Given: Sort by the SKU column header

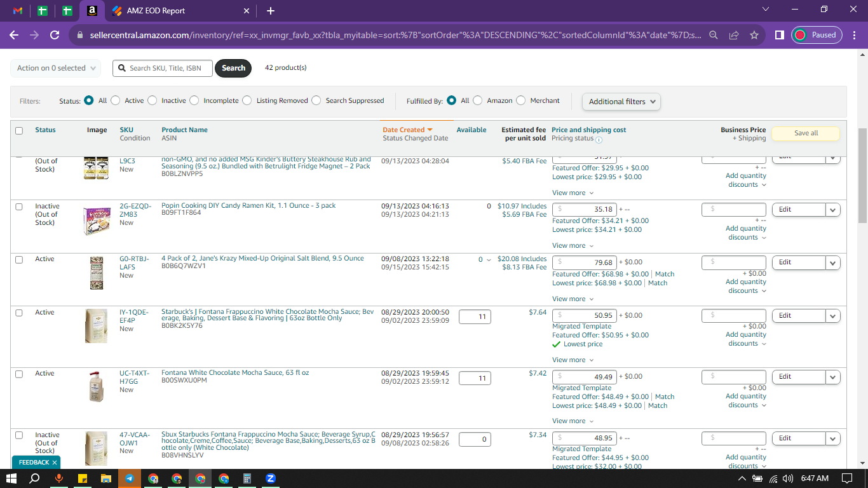Looking at the screenshot, I should [126, 130].
